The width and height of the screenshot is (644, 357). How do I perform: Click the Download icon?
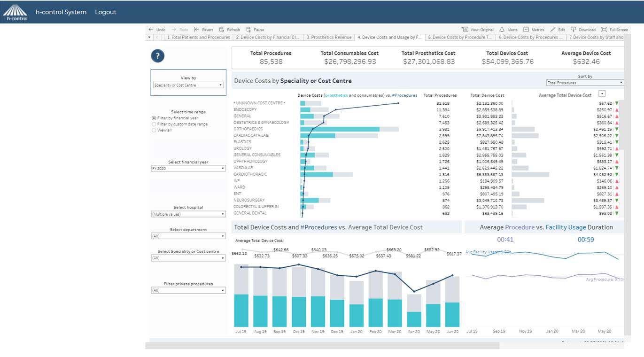pos(573,30)
